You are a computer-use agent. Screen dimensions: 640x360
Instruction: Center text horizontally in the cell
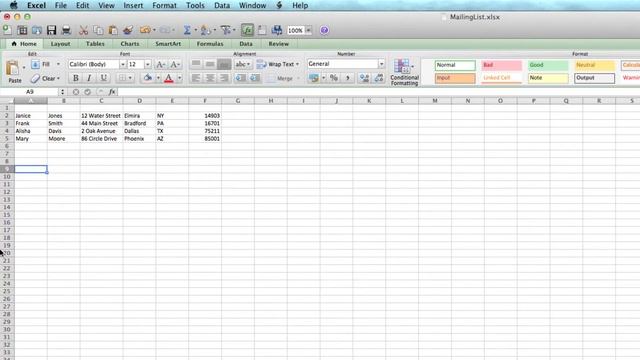coord(210,78)
